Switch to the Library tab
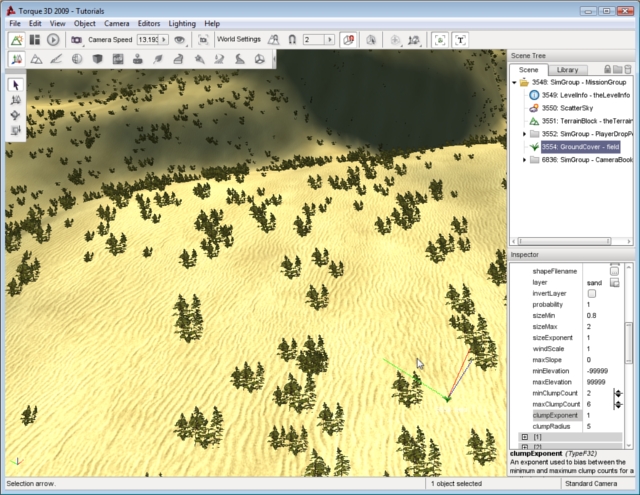The image size is (640, 495). pyautogui.click(x=567, y=69)
